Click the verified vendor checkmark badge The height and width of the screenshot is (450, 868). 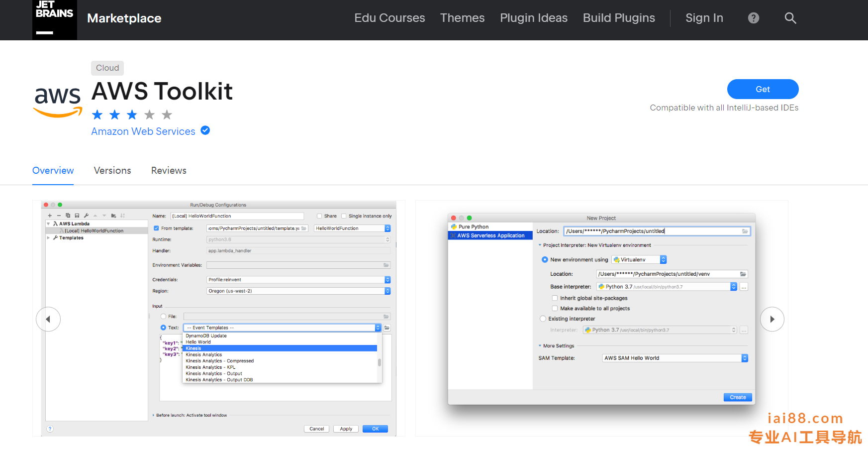pyautogui.click(x=205, y=130)
